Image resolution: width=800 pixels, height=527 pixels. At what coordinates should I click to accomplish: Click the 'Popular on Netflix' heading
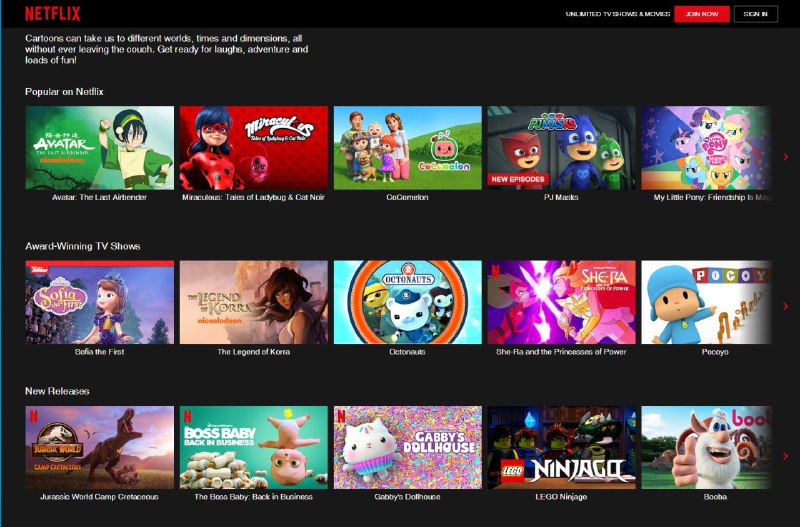64,92
